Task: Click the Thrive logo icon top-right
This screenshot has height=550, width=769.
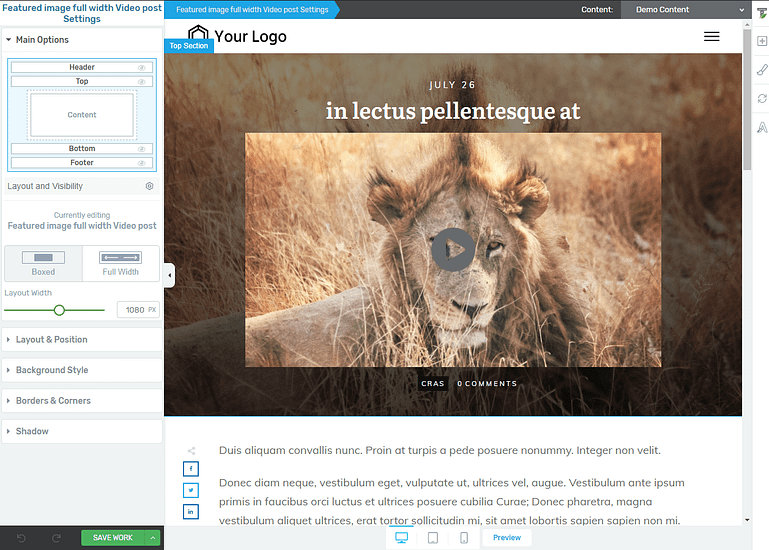Action: (x=762, y=14)
